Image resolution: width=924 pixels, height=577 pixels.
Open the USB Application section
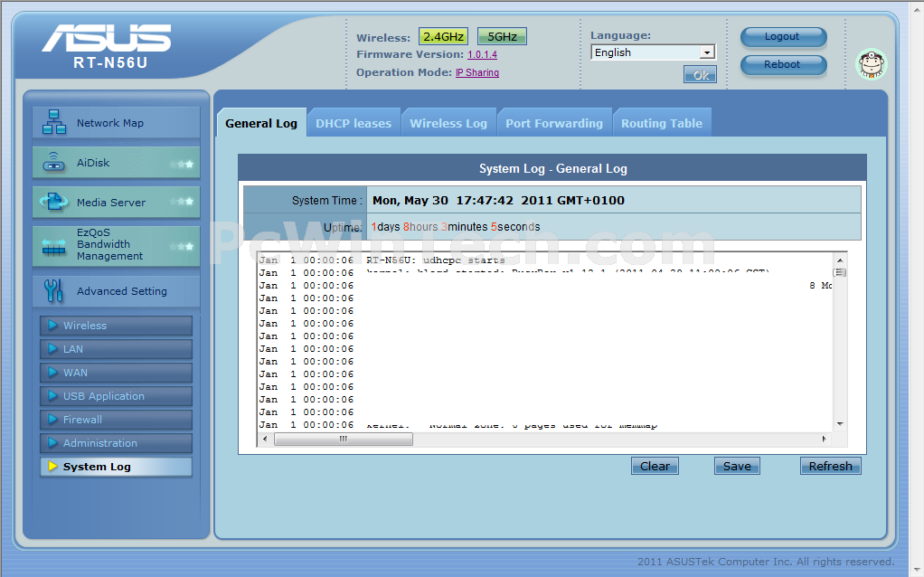116,396
